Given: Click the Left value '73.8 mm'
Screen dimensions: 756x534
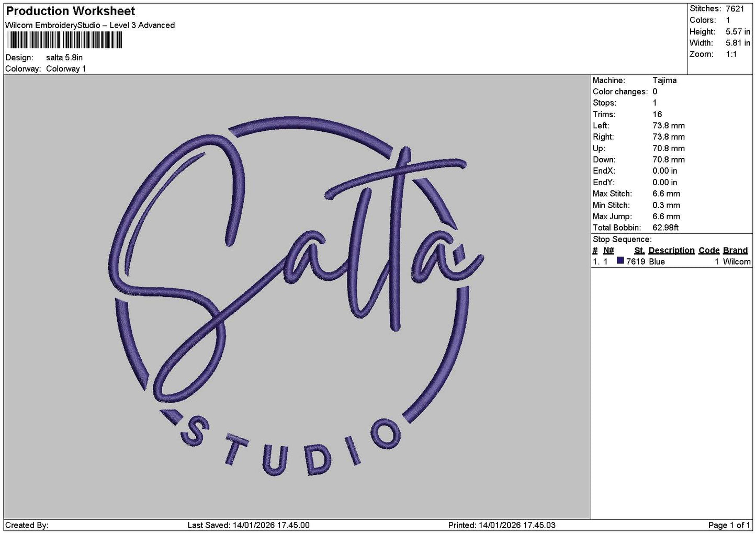Looking at the screenshot, I should pos(669,126).
